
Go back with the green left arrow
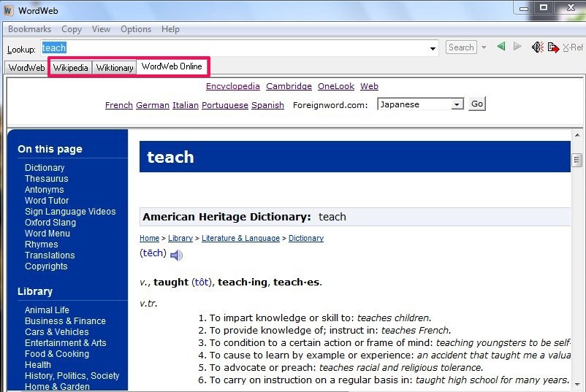[x=501, y=47]
